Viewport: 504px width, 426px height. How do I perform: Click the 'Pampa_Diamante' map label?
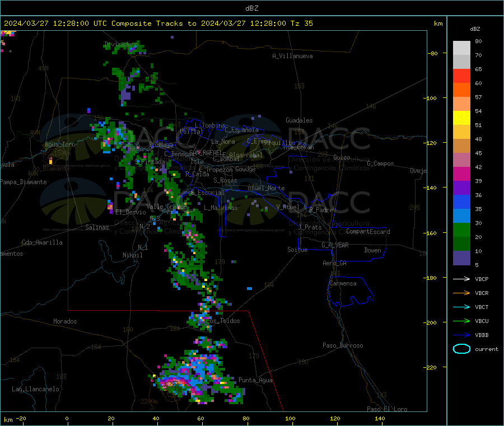point(24,182)
